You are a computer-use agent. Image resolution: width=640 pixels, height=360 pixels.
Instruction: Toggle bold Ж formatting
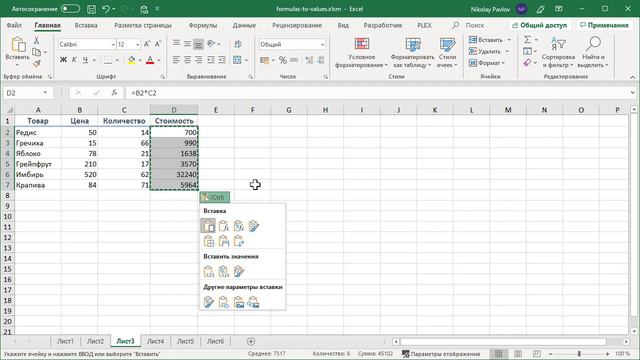pyautogui.click(x=63, y=60)
